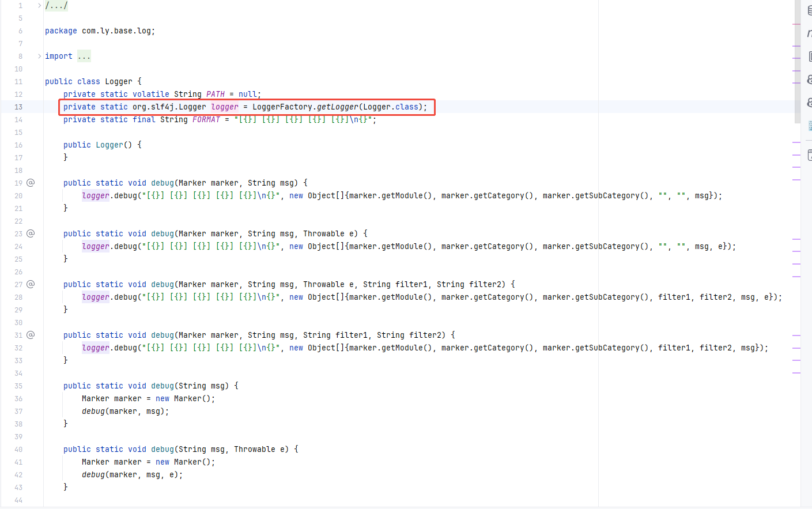This screenshot has width=812, height=509.
Task: Click the Logger class name on line 11
Action: [118, 81]
